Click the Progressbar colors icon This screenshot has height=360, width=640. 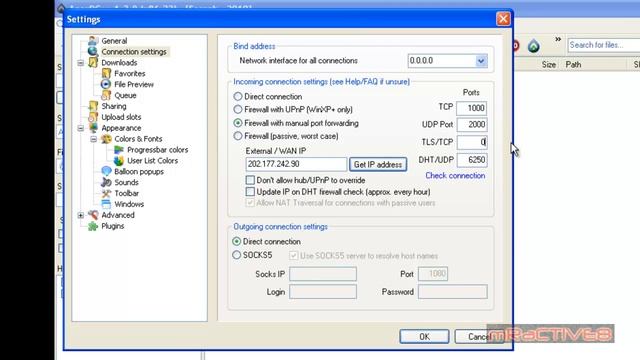(x=119, y=149)
